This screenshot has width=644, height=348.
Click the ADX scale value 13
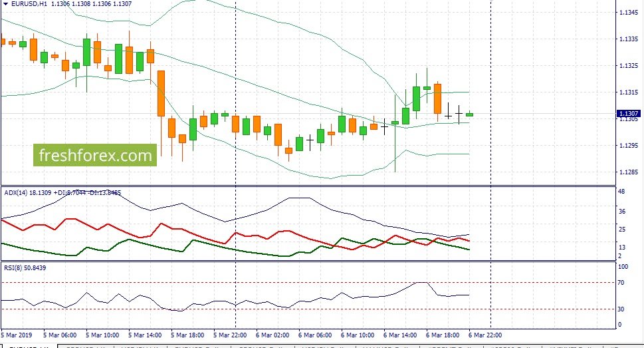tap(622, 248)
